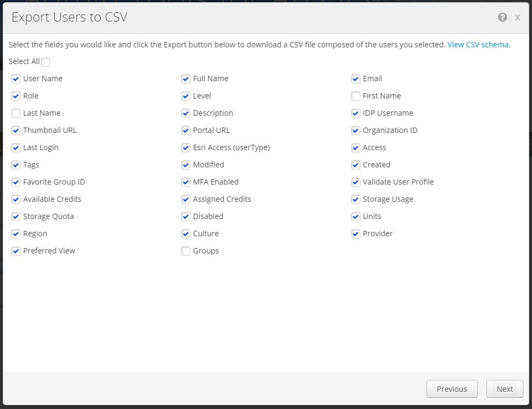Remove Available Credits from export
The height and width of the screenshot is (409, 532).
16,200
